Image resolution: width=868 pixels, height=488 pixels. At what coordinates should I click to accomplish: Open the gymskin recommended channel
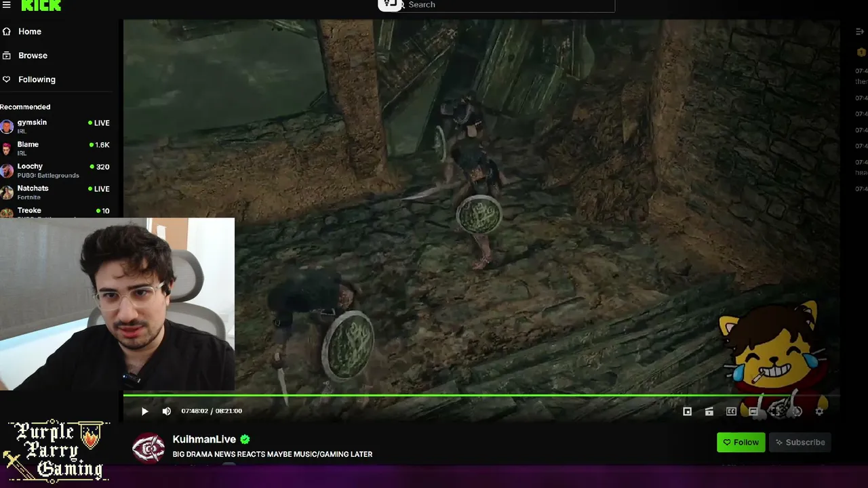point(55,126)
